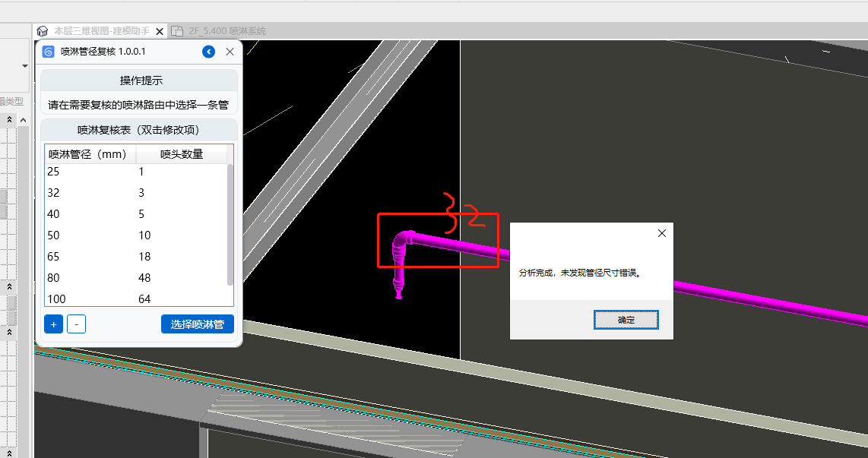Close the analysis complete message dialog
Viewport: 868px width, 458px height.
661,233
